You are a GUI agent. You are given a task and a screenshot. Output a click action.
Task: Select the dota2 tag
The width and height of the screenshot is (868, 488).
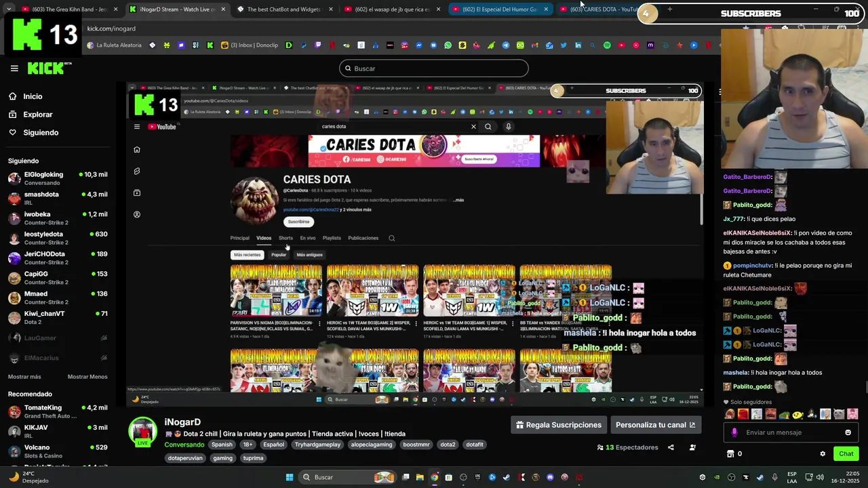pos(448,445)
